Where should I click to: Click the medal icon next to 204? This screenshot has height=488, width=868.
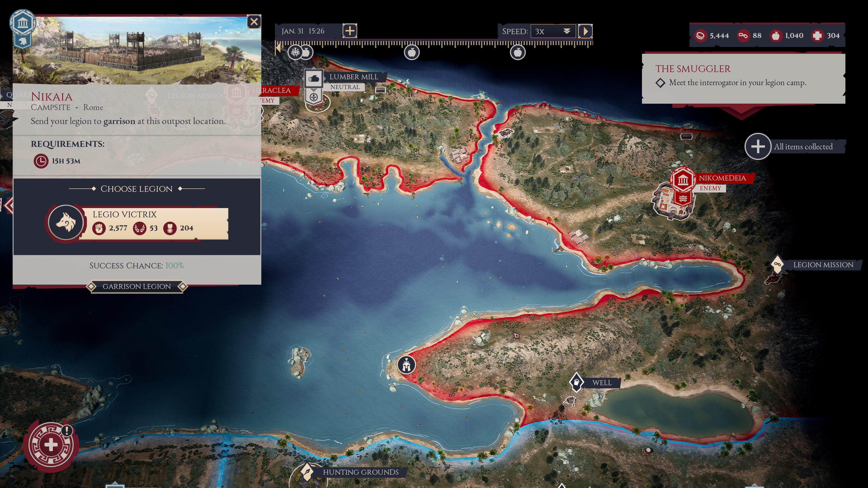tap(170, 228)
